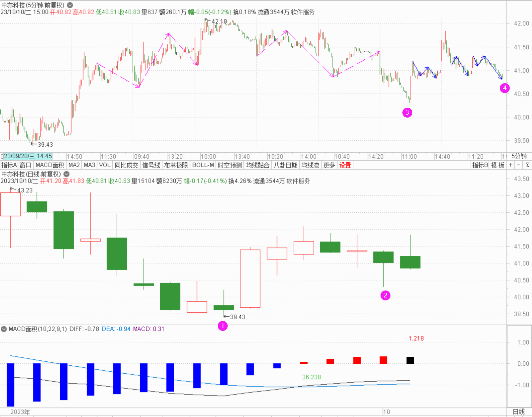Select the 均线流 indicator tab
532x417 pixels.
pyautogui.click(x=311, y=165)
